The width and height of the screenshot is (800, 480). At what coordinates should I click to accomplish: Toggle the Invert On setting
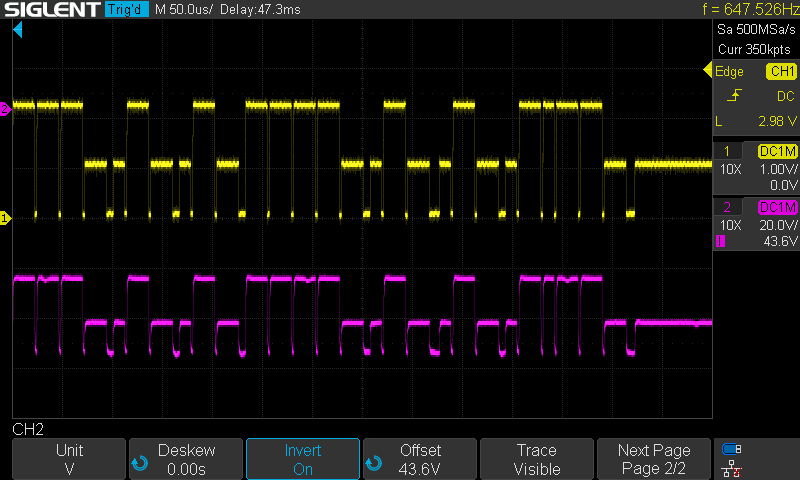[x=303, y=459]
